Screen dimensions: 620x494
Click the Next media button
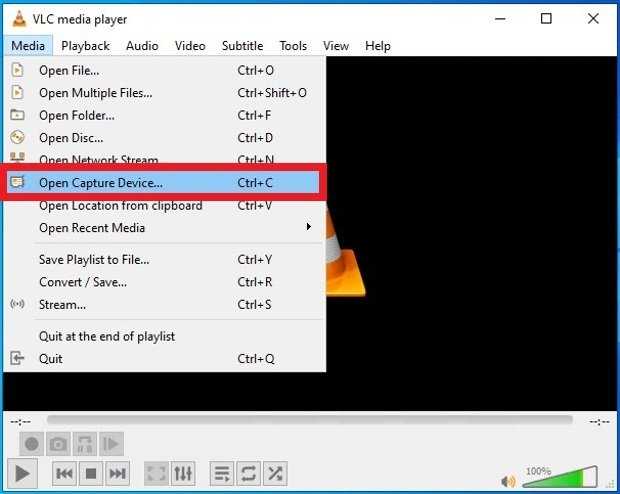click(117, 473)
